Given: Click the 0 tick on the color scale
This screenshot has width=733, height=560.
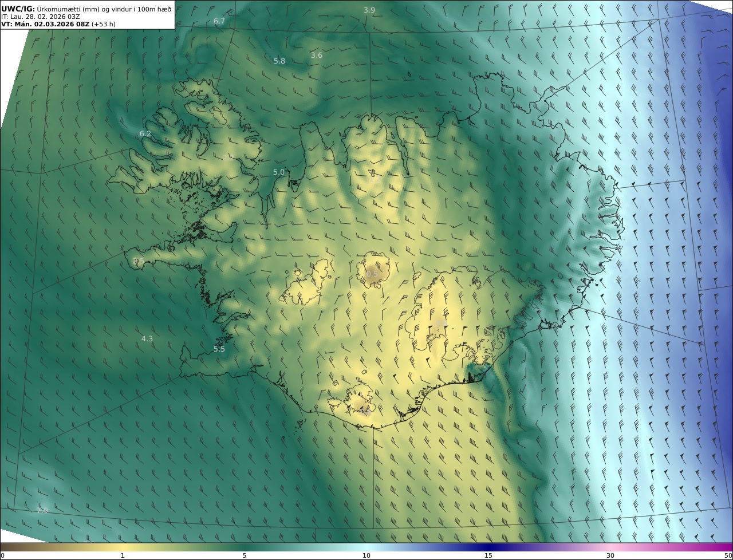Looking at the screenshot, I should click(2, 555).
